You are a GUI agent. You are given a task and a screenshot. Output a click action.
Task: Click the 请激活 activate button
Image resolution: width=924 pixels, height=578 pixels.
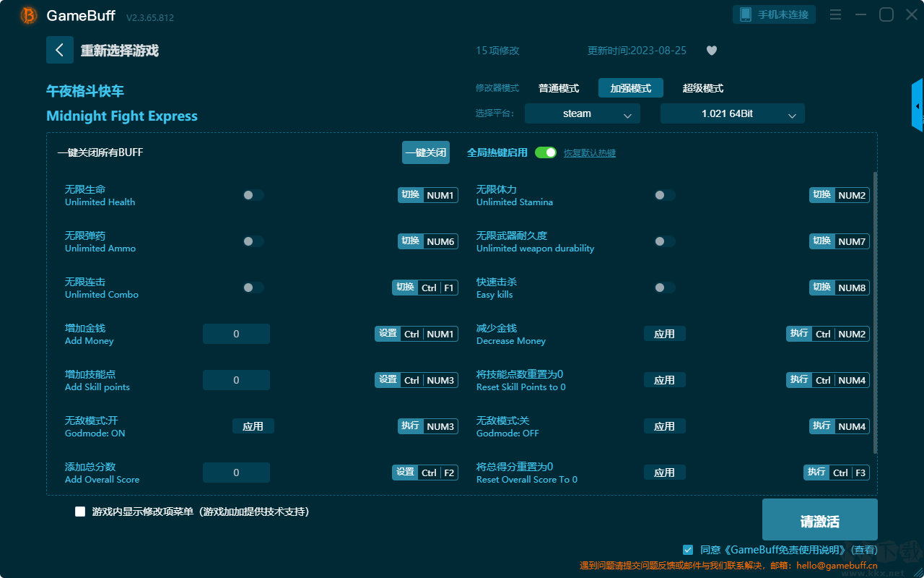820,519
